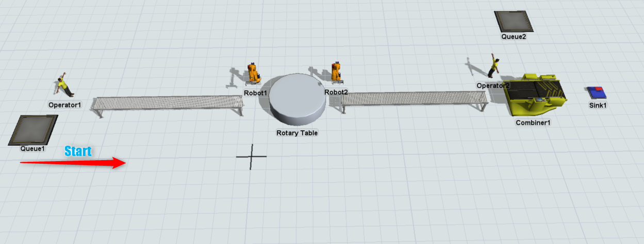Click the Sink1 label
Image resolution: width=644 pixels, height=244 pixels.
tap(598, 106)
